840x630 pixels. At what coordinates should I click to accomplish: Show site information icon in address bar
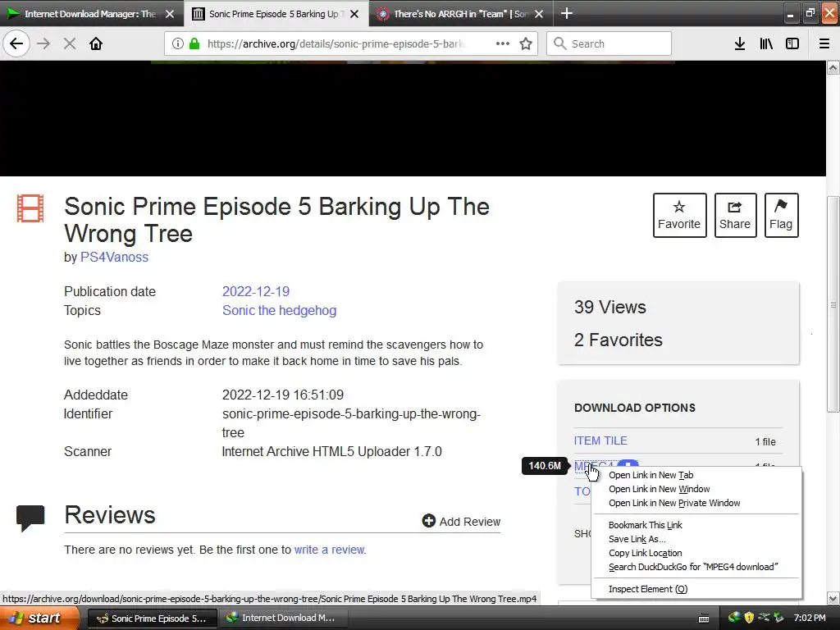coord(178,44)
